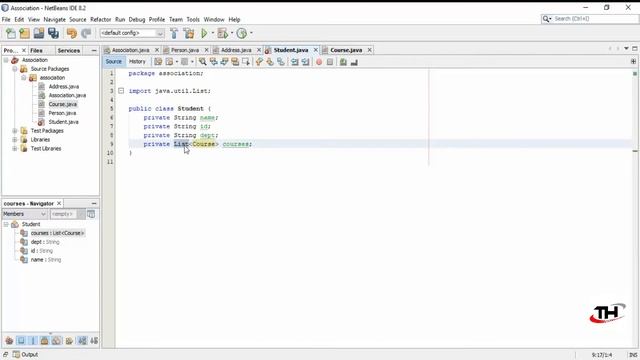Viewport: 640px width, 360px height.
Task: Click the History view button
Action: pyautogui.click(x=137, y=62)
